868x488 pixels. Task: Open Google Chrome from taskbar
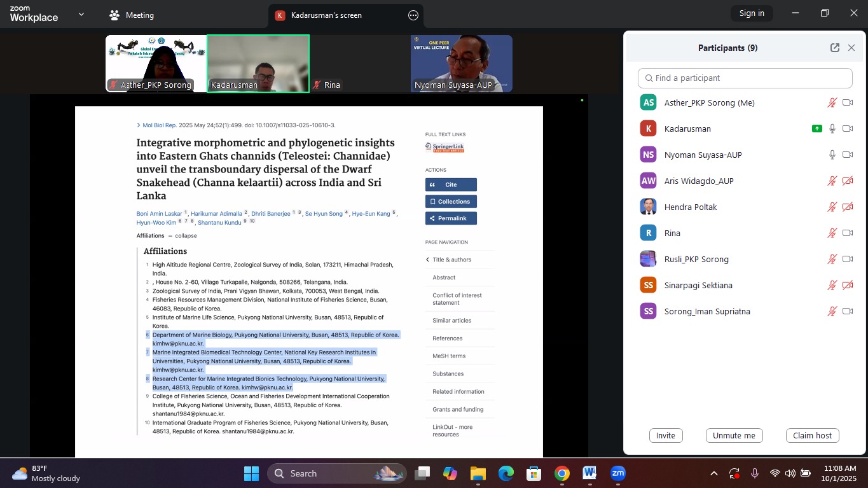[x=561, y=473]
